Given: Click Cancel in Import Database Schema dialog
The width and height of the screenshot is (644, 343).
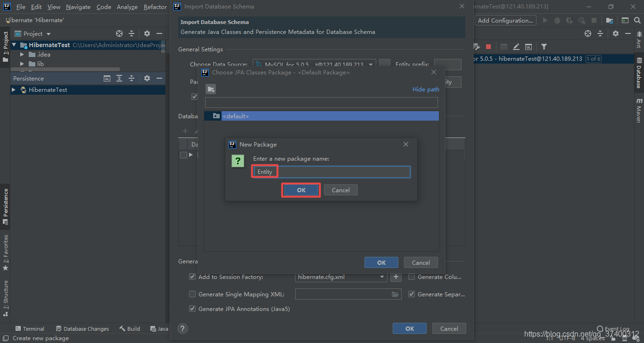Looking at the screenshot, I should tap(449, 328).
